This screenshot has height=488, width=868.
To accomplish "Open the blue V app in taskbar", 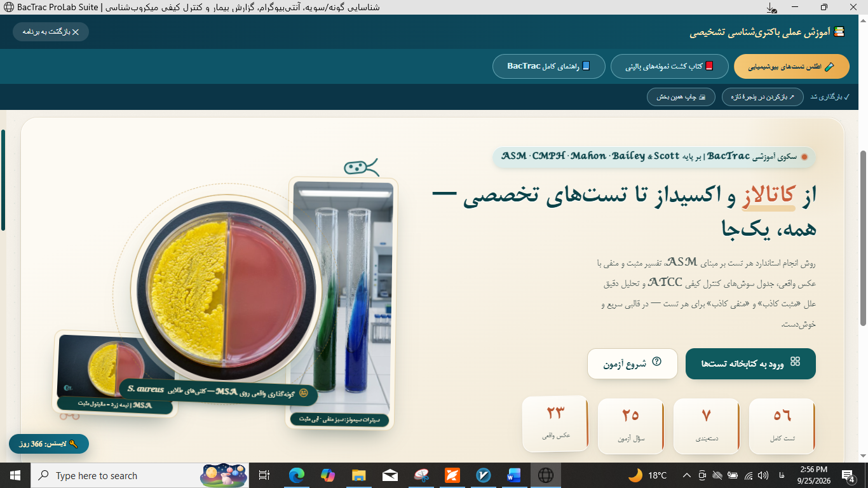I will (484, 475).
